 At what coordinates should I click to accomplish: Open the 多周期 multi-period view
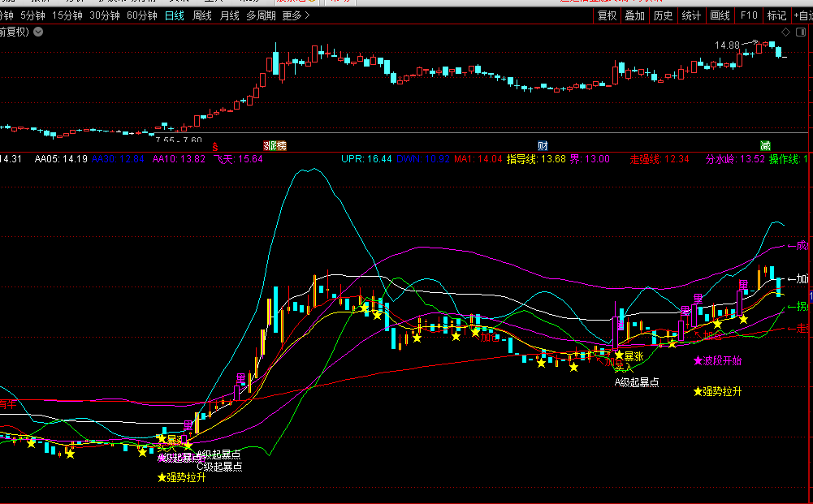(x=262, y=15)
